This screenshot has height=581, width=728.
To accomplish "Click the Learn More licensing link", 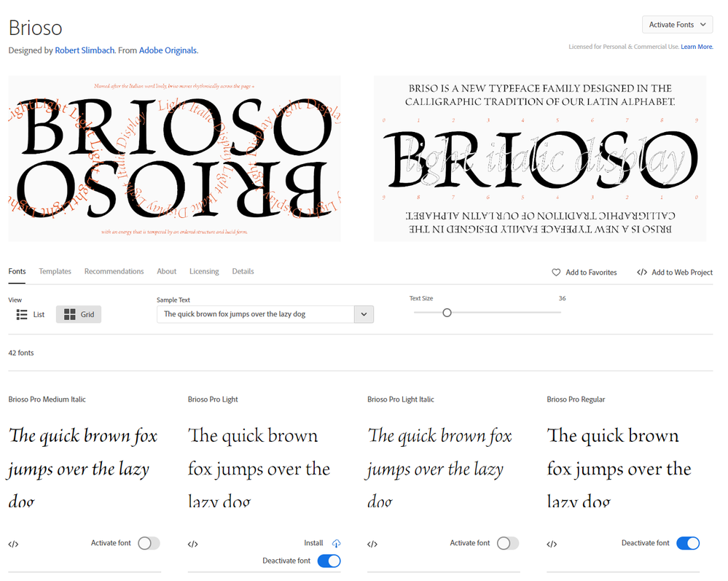I will (x=697, y=47).
